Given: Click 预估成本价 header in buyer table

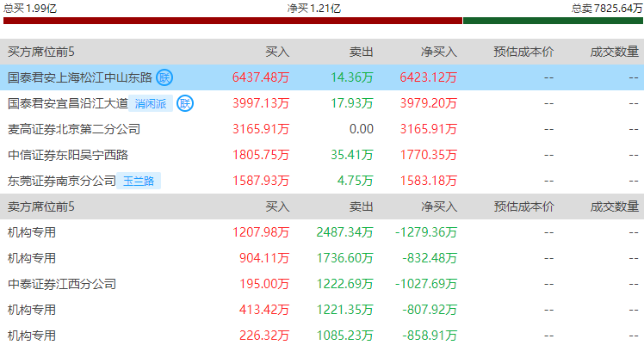Looking at the screenshot, I should (x=523, y=52).
